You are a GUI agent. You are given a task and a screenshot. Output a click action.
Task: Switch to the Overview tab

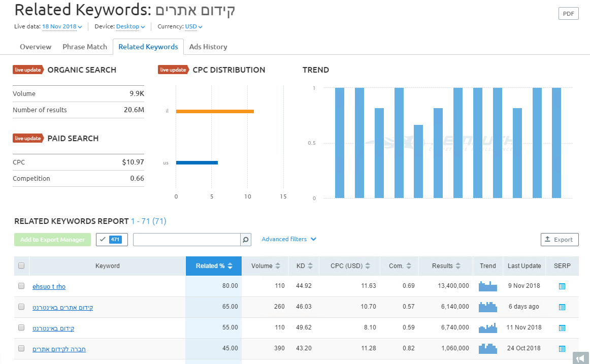[36, 47]
